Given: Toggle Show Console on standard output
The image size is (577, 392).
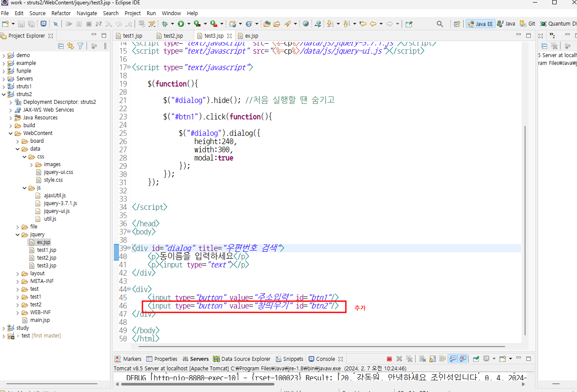Looking at the screenshot, I should pos(453,359).
